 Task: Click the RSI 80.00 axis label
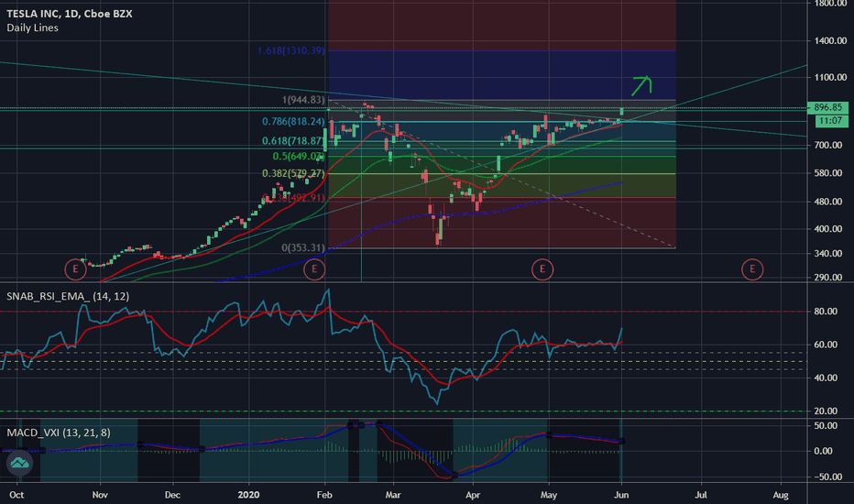826,312
